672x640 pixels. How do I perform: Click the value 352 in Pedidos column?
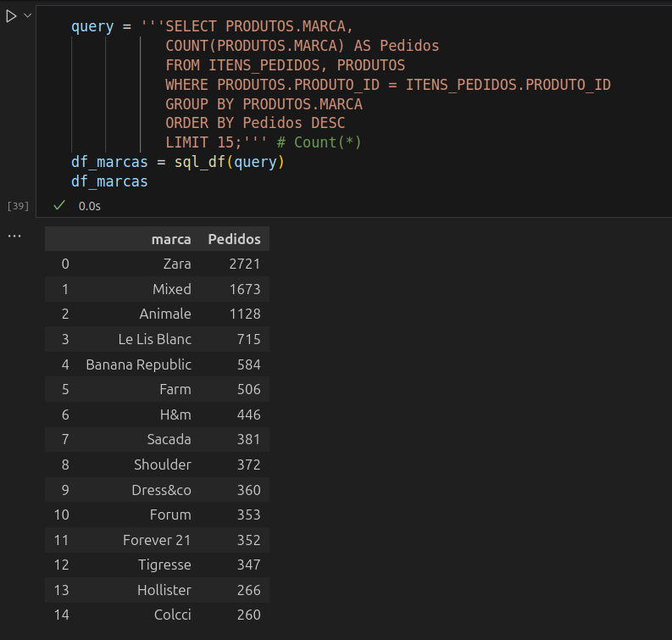tap(248, 540)
